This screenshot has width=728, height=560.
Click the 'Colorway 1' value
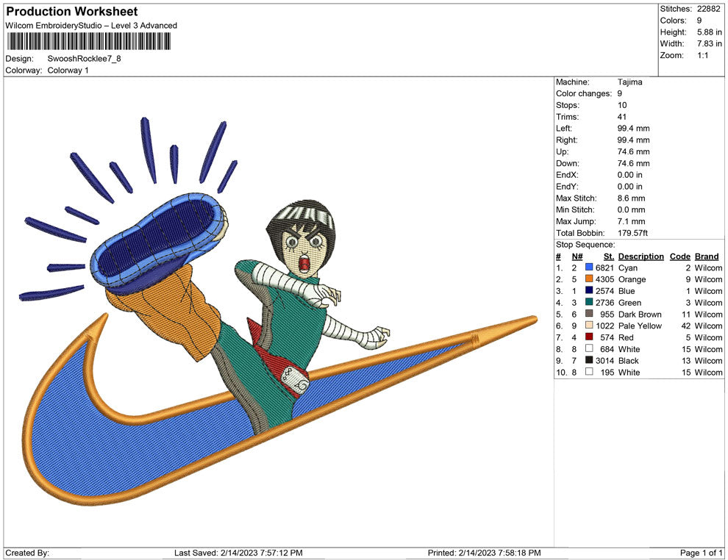tap(68, 71)
